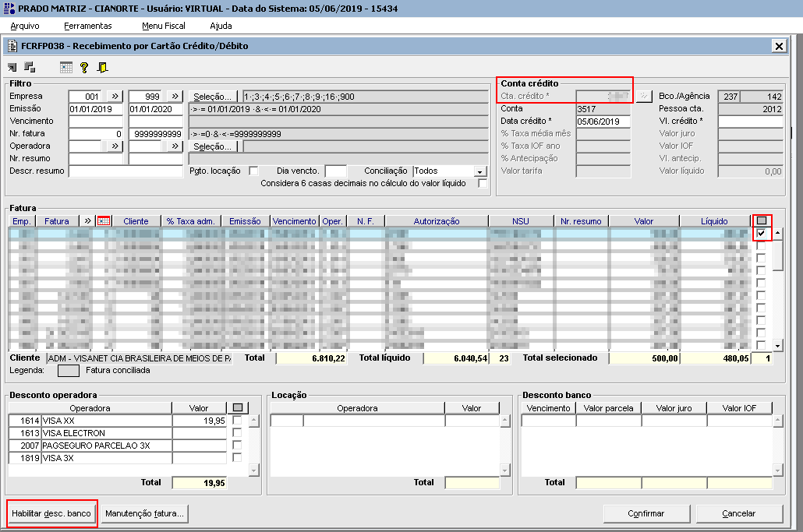The width and height of the screenshot is (803, 532).
Task: Check the VISA ELECTRON discount checkbox
Action: pos(236,433)
